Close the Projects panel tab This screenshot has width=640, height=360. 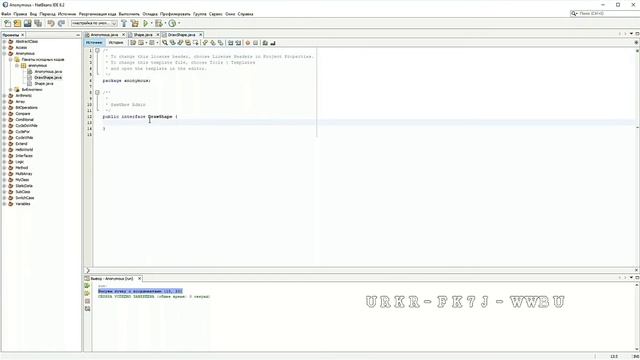coord(22,35)
